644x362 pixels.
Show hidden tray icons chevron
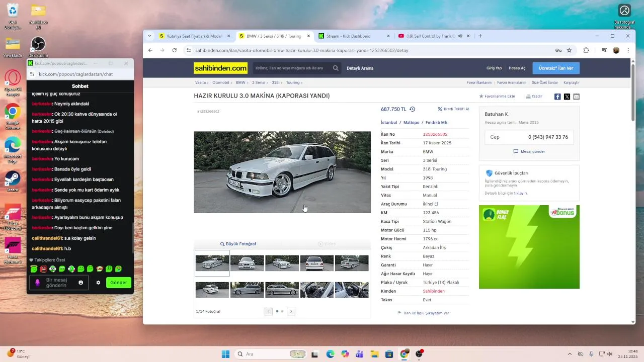[x=570, y=354]
